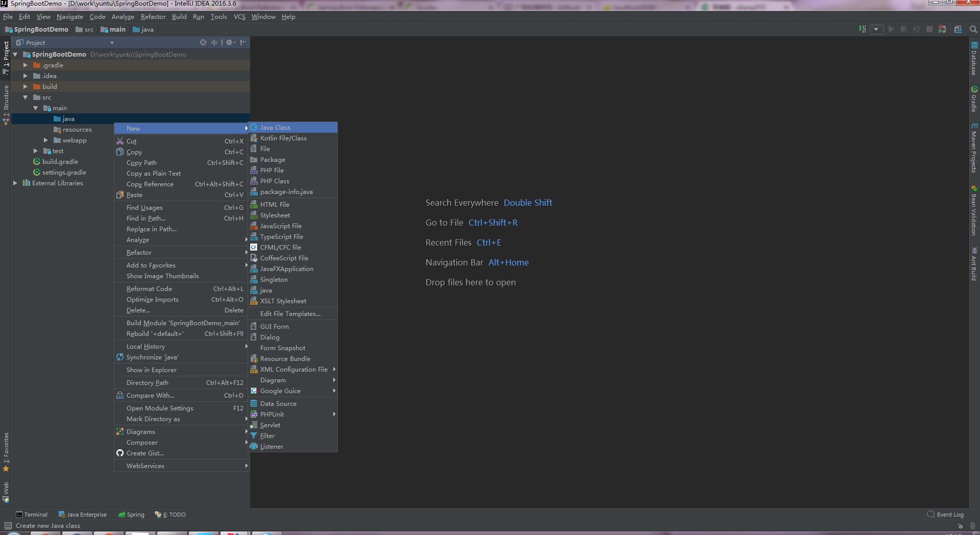The width and height of the screenshot is (980, 535).
Task: Expand the .gradle folder
Action: (25, 65)
